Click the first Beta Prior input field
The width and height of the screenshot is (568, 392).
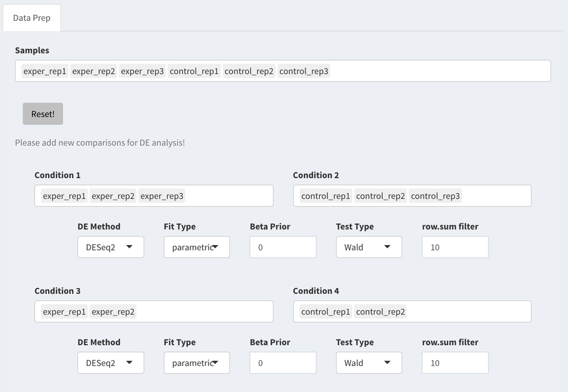pos(283,247)
